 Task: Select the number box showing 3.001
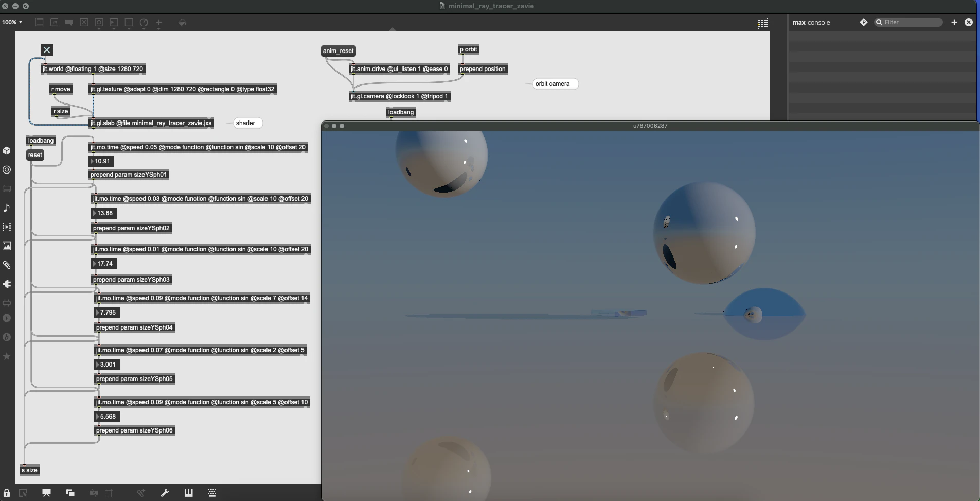pos(108,365)
